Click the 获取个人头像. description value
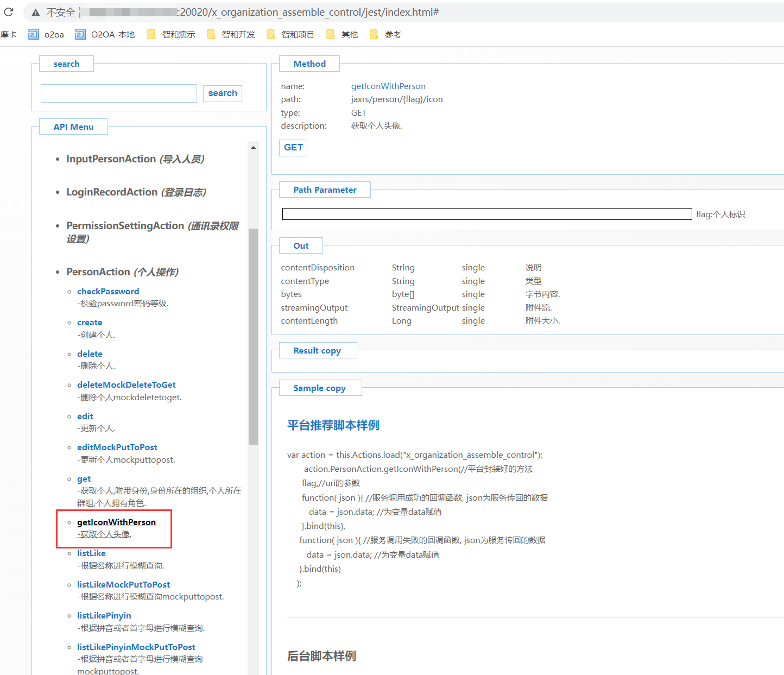Image resolution: width=784 pixels, height=675 pixels. point(377,126)
